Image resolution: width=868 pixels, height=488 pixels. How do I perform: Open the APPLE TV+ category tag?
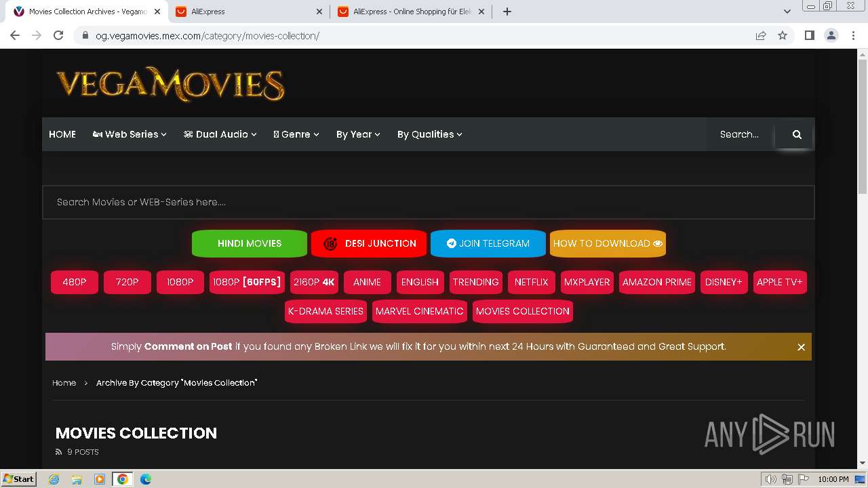(780, 282)
